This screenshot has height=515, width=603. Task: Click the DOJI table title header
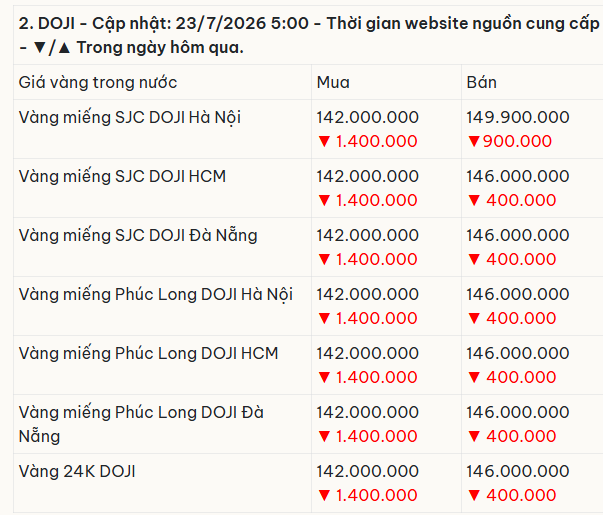(x=309, y=35)
